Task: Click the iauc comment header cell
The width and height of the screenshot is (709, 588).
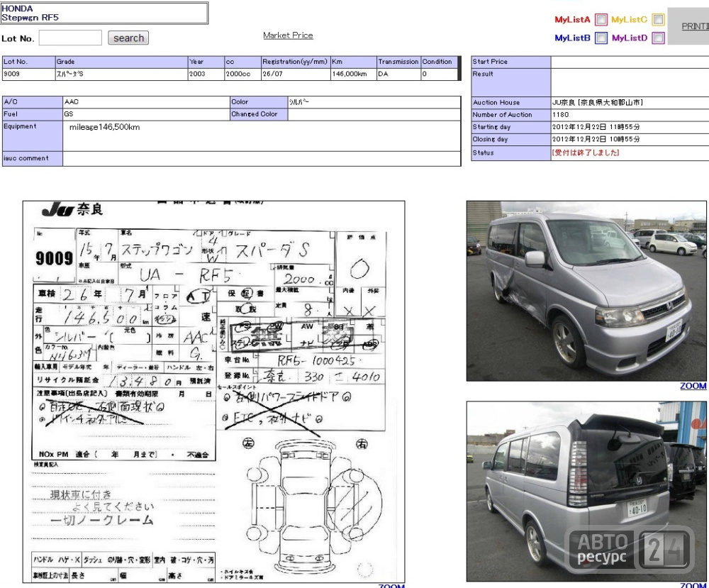Action: [x=33, y=158]
